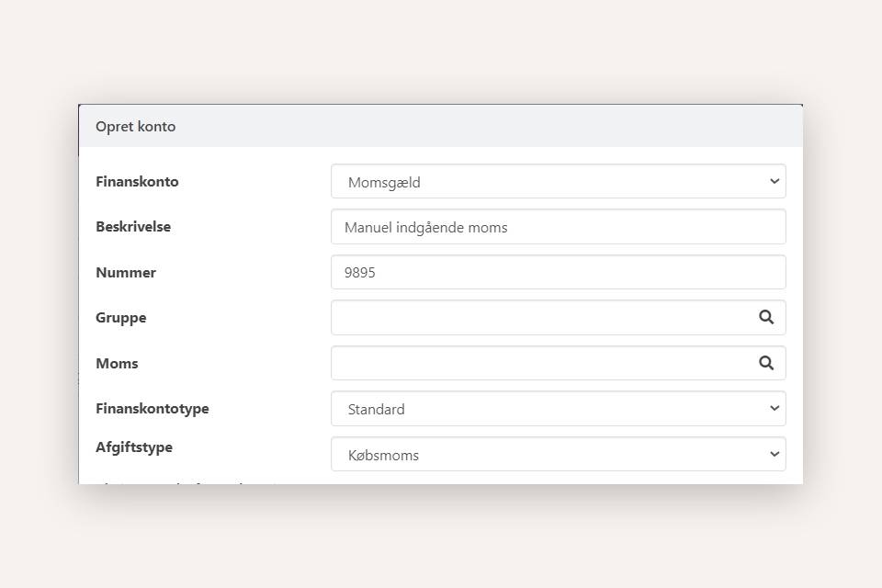This screenshot has height=588, width=882.
Task: Click the 'Beskrivelse' field label
Action: tap(133, 227)
